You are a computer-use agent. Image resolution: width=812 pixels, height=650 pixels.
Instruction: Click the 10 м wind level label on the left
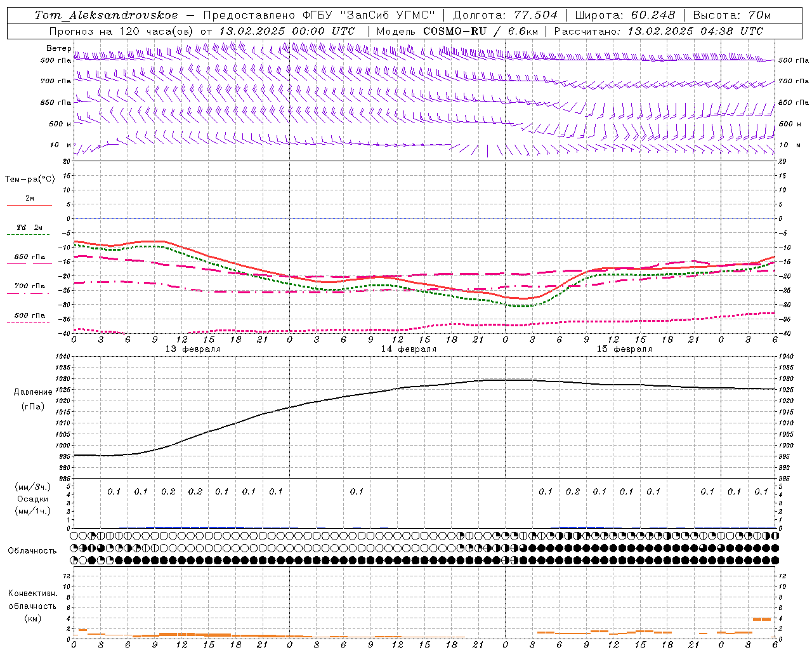point(61,145)
